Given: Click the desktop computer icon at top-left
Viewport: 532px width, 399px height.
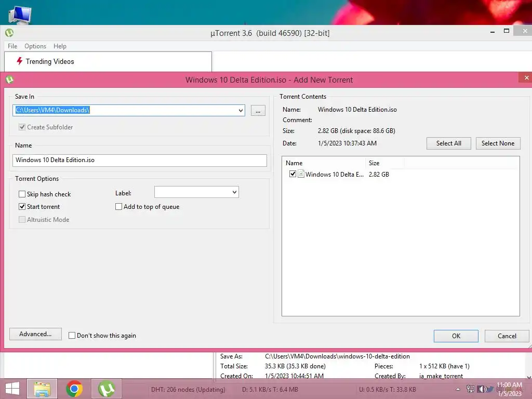Looking at the screenshot, I should [20, 15].
